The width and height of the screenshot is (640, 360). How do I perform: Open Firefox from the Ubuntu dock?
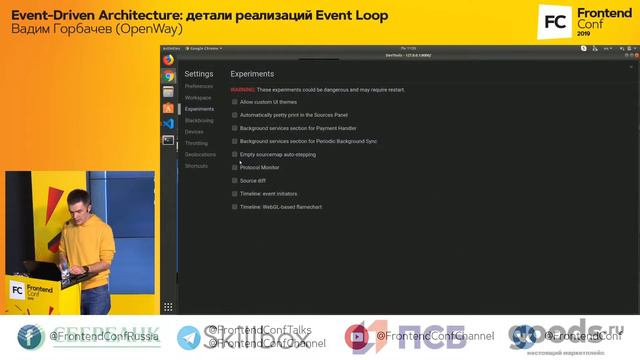pos(169,60)
